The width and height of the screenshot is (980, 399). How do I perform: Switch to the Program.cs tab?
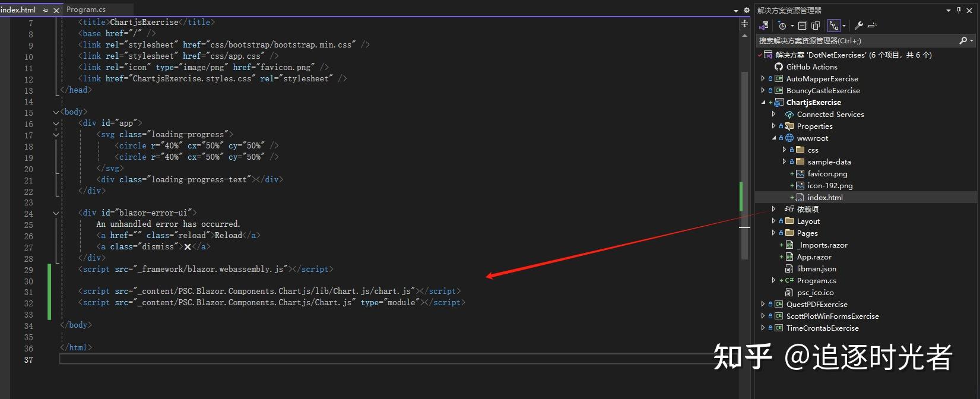[86, 9]
